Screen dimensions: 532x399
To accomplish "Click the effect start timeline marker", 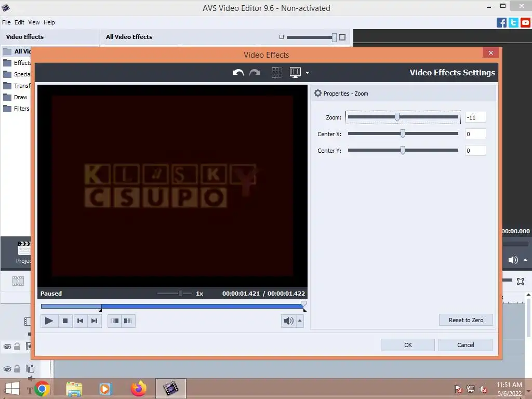I will pos(100,310).
